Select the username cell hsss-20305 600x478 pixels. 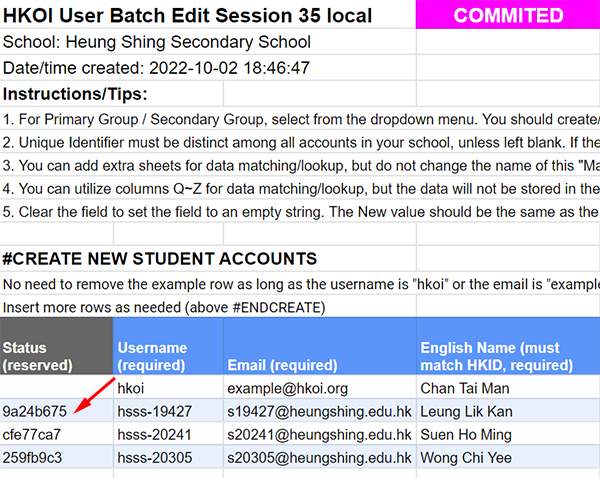coord(168,457)
